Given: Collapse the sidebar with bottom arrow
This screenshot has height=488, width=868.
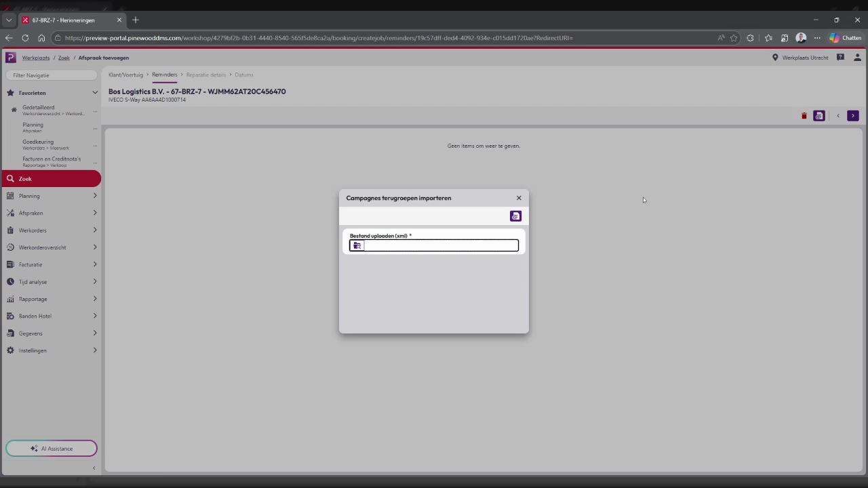Looking at the screenshot, I should 94,468.
